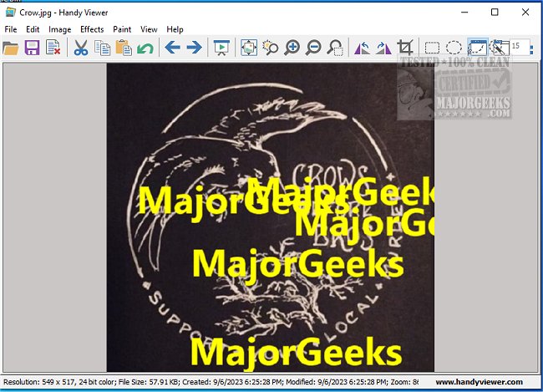The width and height of the screenshot is (543, 392).
Task: Minimize the Handy Viewer window
Action: (x=464, y=13)
